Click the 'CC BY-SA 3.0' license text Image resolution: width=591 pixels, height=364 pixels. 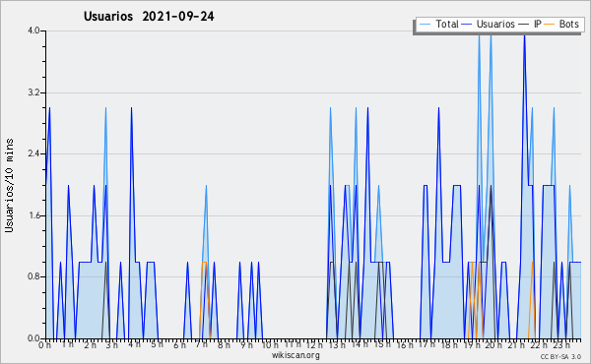[x=560, y=356]
